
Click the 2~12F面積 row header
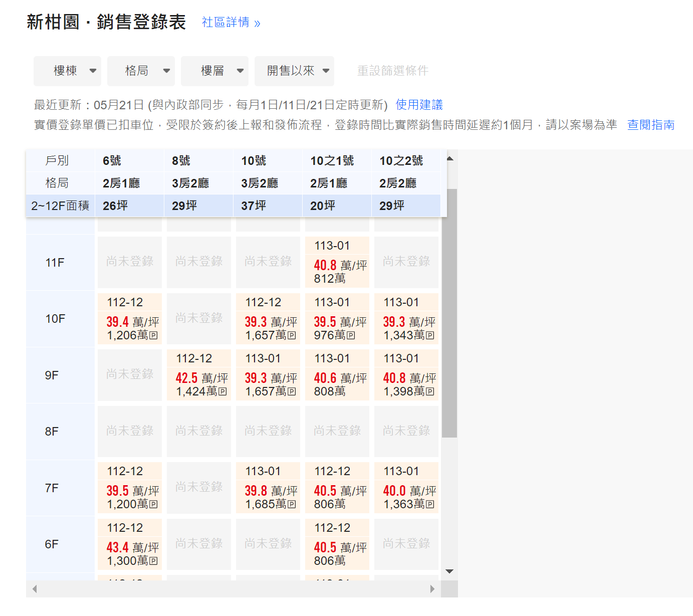61,206
